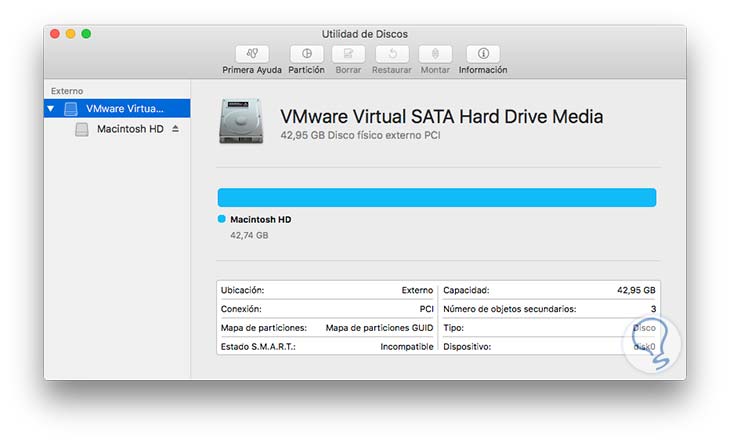Click the 'Macintosh HD' legend label
The image size is (730, 443).
pos(261,219)
